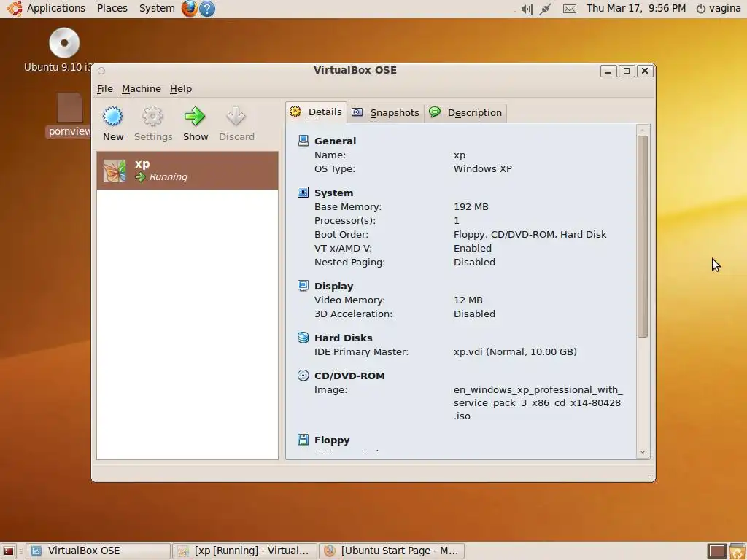
Task: Open the Applications menu
Action: pos(55,8)
